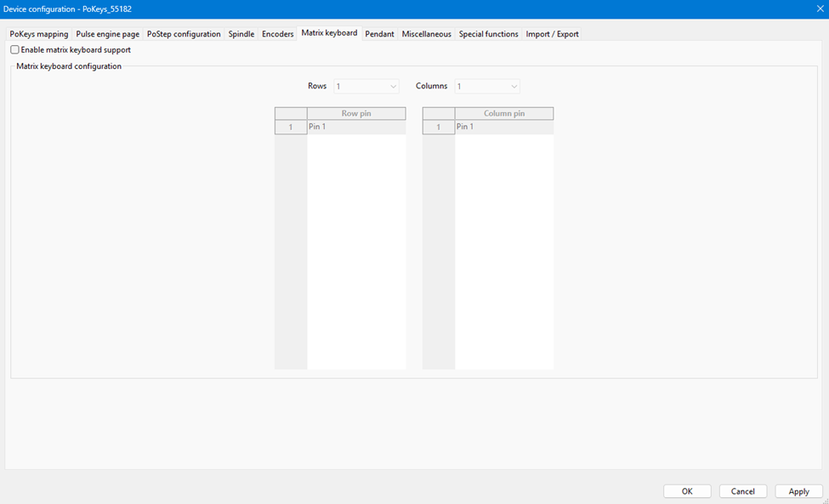
Task: Go to PoStep configuration tab
Action: click(184, 34)
